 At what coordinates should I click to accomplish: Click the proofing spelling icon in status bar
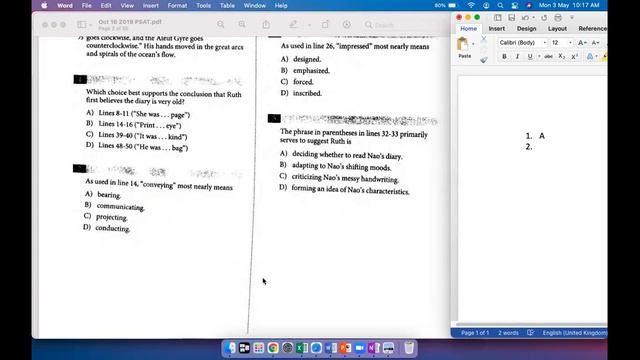pyautogui.click(x=530, y=333)
